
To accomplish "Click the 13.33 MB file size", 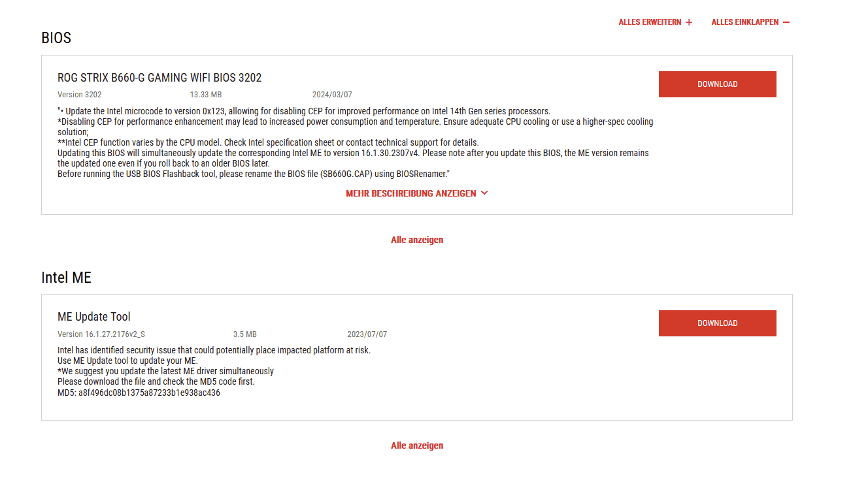I will (206, 95).
